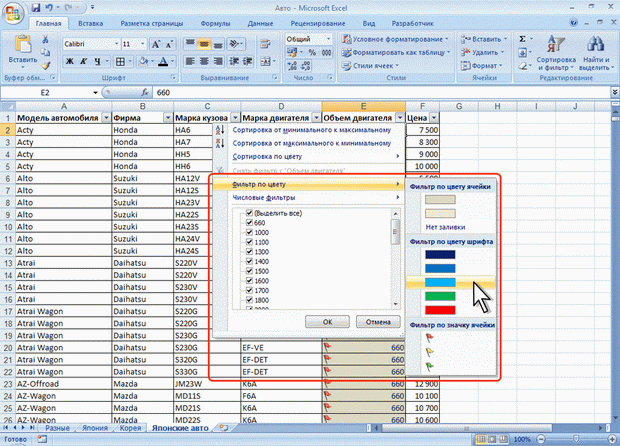Apply underline (Ч) formatting

click(x=97, y=61)
